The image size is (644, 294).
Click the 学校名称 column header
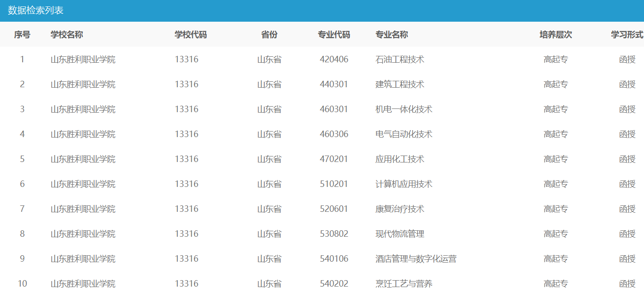click(67, 35)
